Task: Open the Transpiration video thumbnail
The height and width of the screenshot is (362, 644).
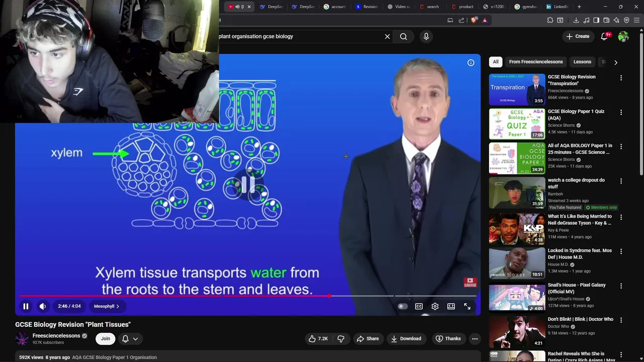Action: (517, 89)
